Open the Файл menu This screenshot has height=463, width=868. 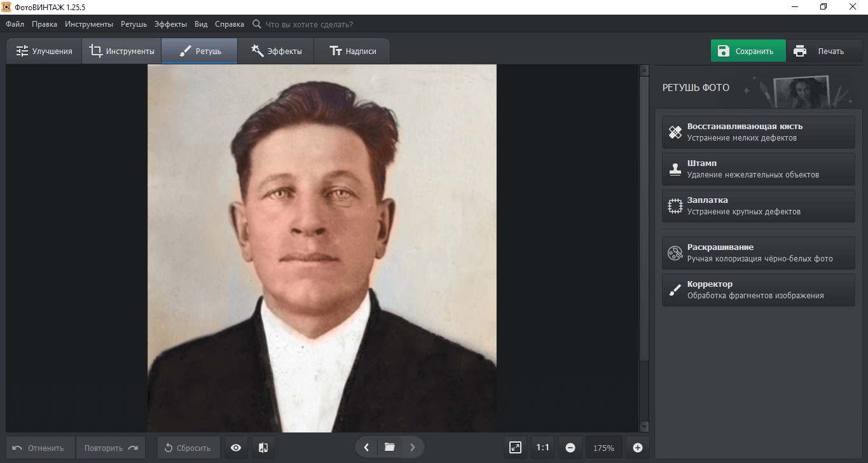(15, 24)
